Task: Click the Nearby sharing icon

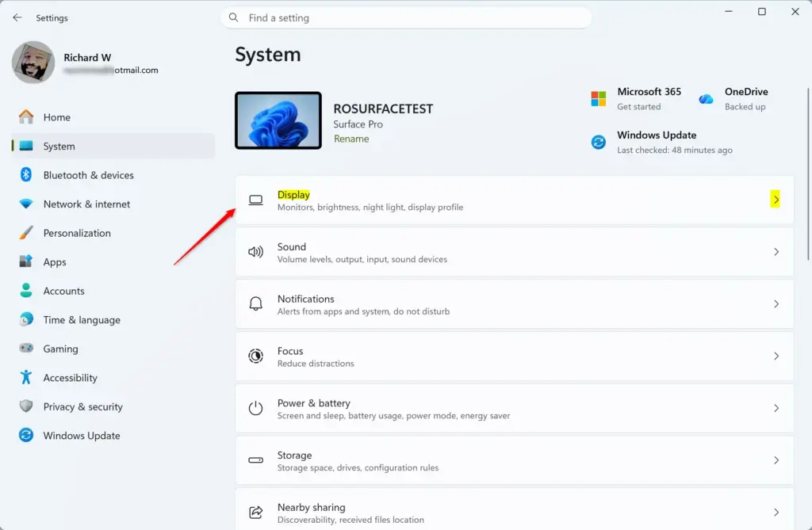Action: click(x=256, y=513)
